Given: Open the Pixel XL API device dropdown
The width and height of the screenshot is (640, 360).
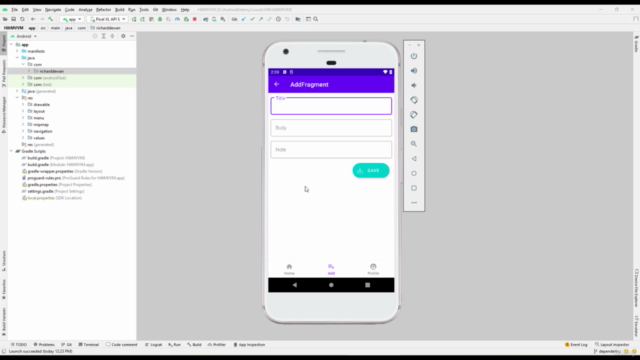Looking at the screenshot, I should coord(108,19).
